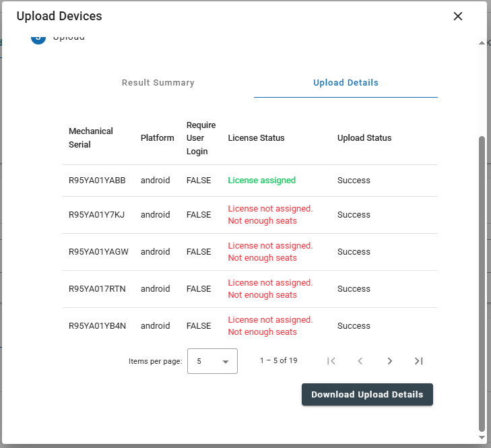491x448 pixels.
Task: Click the License Status column header
Action: [256, 138]
